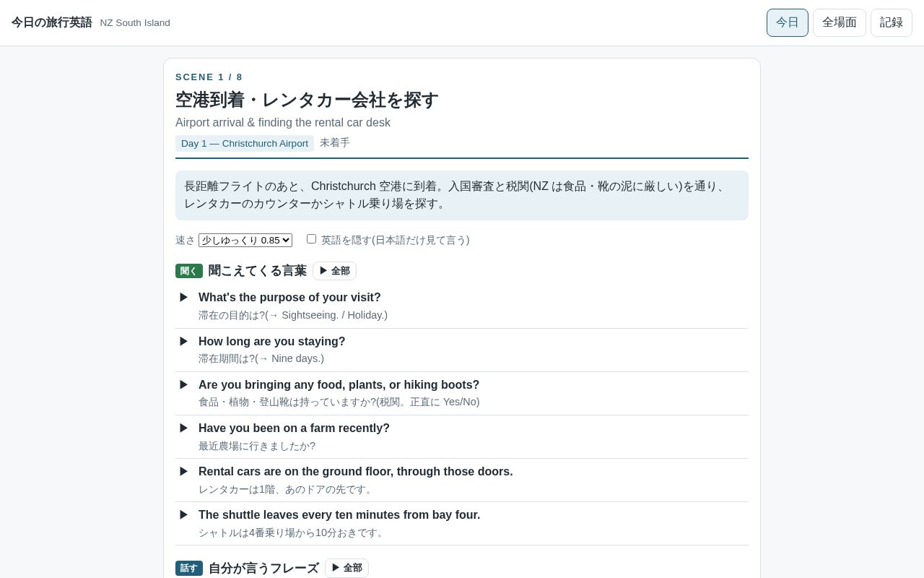Click the 未着手 status label

(x=335, y=143)
